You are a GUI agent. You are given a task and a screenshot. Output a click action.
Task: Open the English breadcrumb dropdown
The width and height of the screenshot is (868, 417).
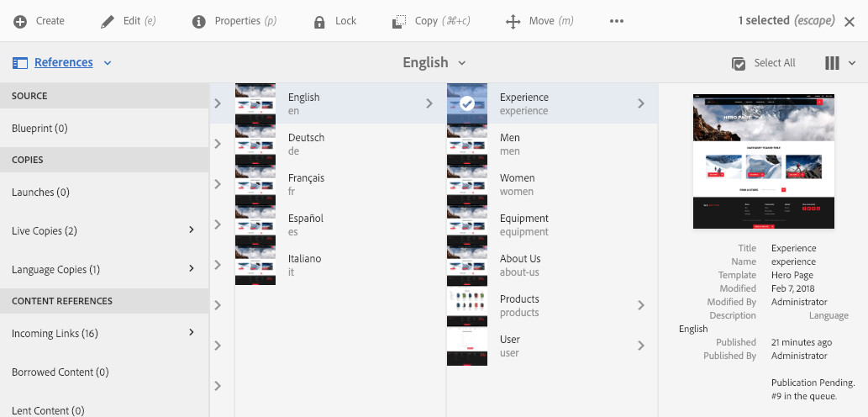462,63
